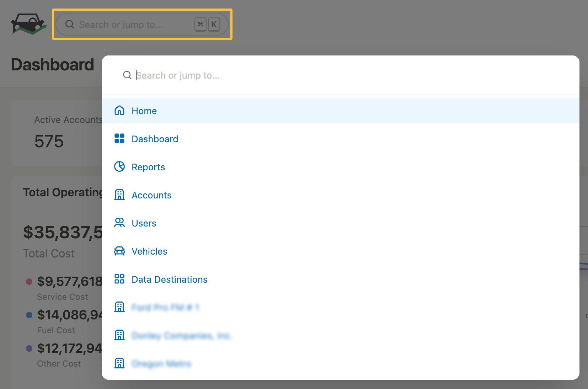
Task: Click the Home house icon
Action: pos(119,111)
